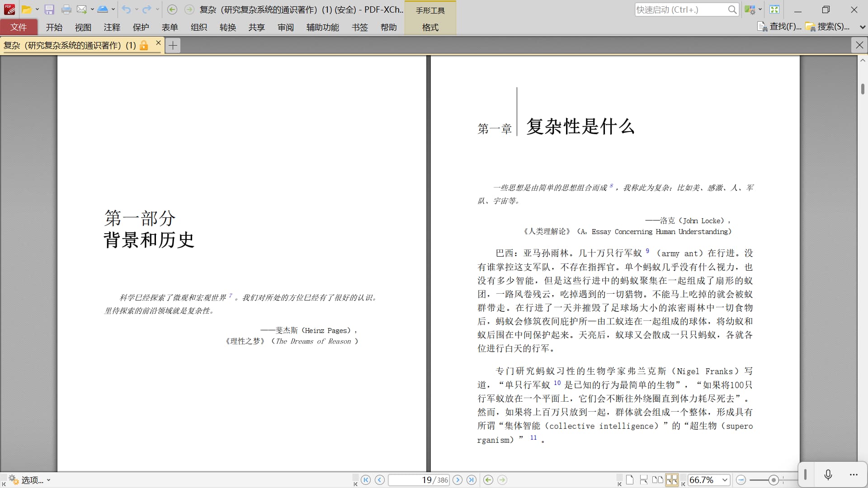Jump to the first page
Image resolution: width=868 pixels, height=488 pixels.
366,480
